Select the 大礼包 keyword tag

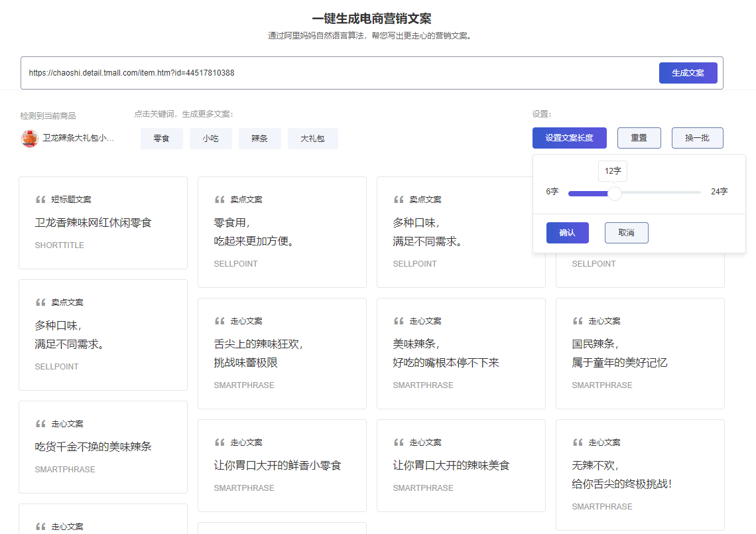312,139
